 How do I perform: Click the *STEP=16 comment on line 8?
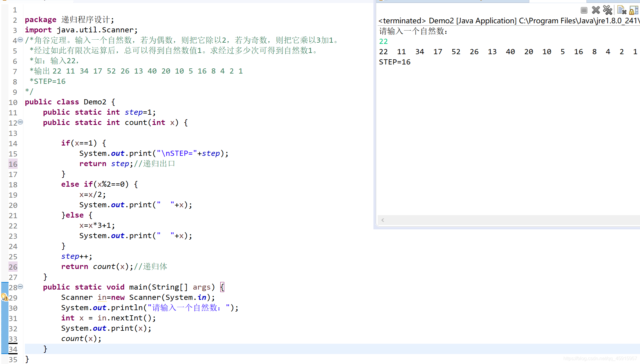[48, 81]
